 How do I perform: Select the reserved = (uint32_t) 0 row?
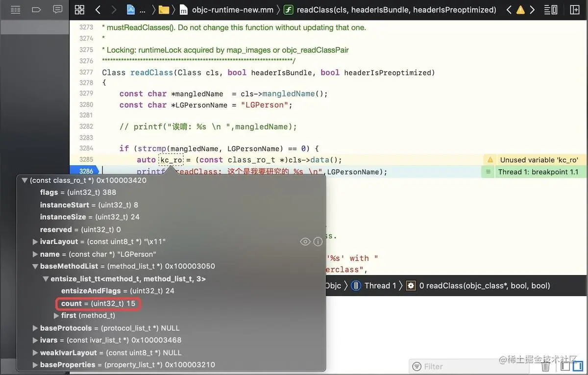click(x=171, y=229)
